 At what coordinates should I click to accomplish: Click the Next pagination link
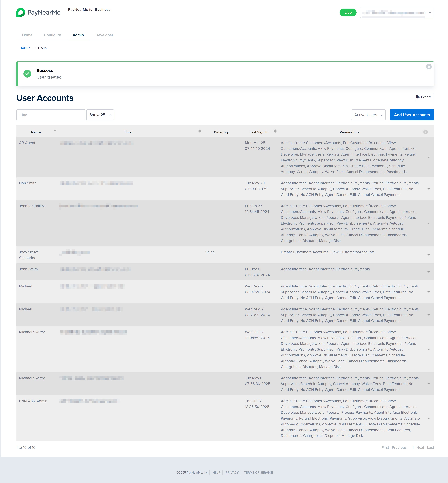[x=420, y=448]
